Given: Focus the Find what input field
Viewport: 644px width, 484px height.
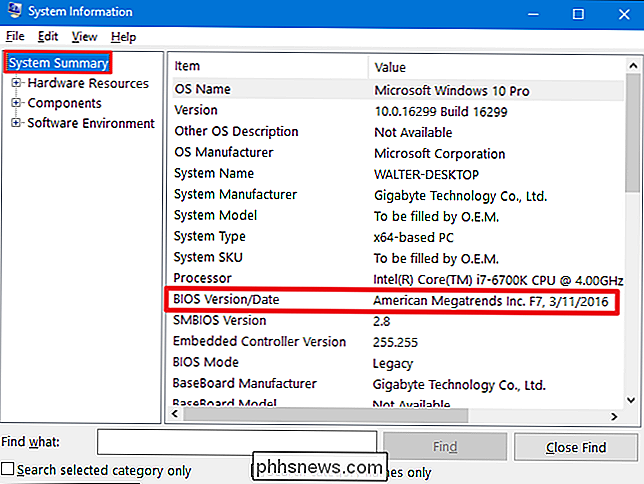Looking at the screenshot, I should point(237,442).
